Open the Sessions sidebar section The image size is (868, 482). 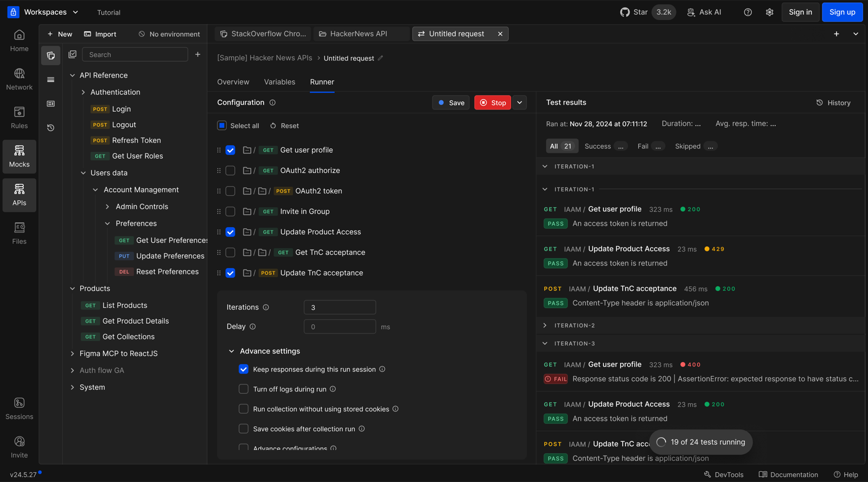pos(19,409)
